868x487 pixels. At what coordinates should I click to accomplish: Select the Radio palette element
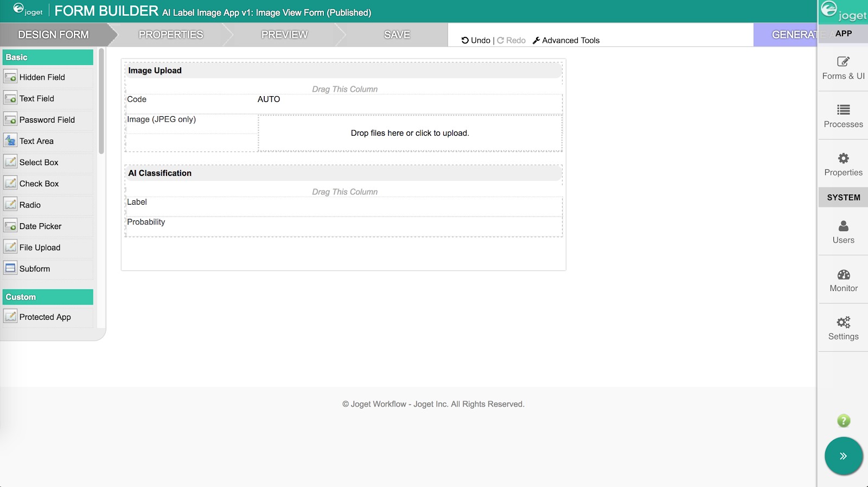tap(48, 205)
